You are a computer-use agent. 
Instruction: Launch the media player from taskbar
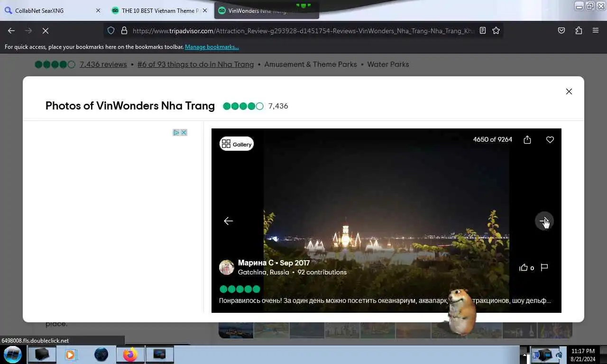point(71,355)
